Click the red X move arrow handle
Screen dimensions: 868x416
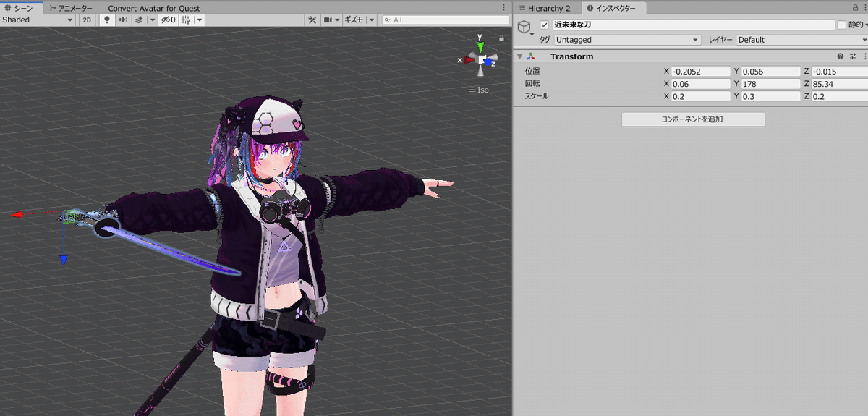(x=17, y=214)
